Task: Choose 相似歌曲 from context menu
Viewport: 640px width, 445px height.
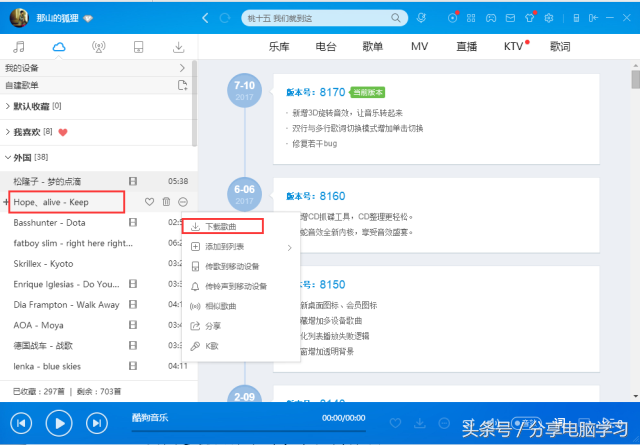Action: [x=241, y=306]
